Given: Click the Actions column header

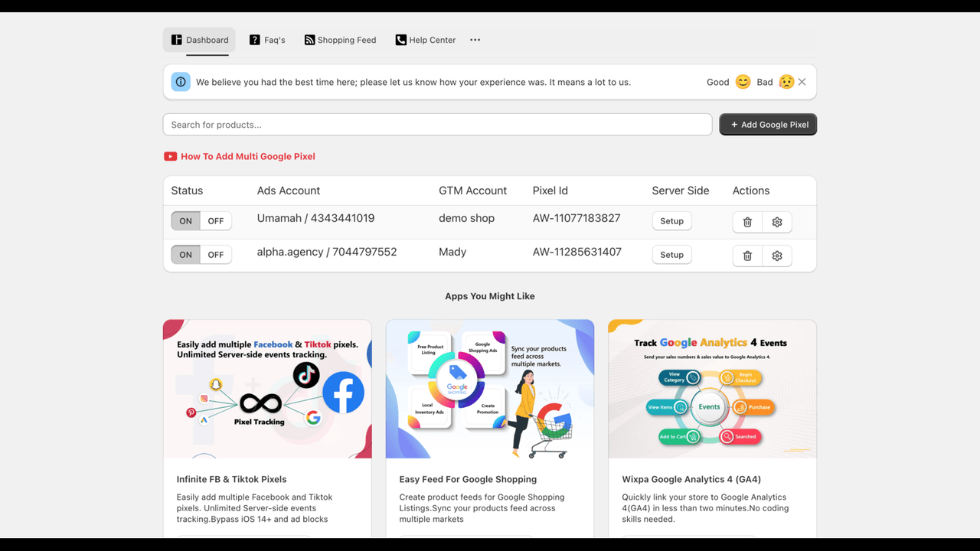Looking at the screenshot, I should pyautogui.click(x=751, y=191).
